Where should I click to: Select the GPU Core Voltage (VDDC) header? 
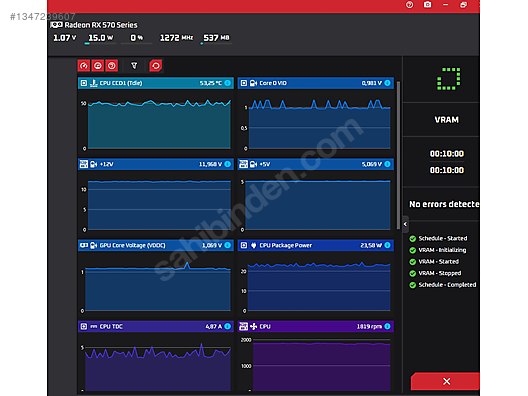[x=156, y=245]
